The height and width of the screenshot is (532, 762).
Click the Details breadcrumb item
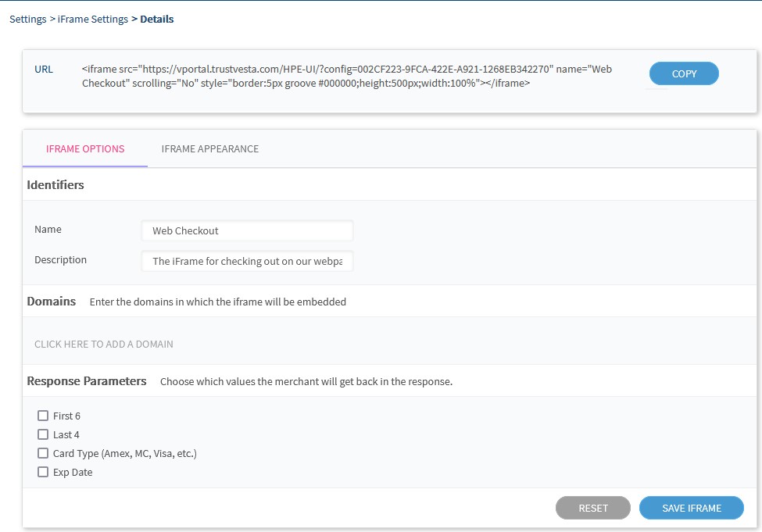(x=156, y=20)
